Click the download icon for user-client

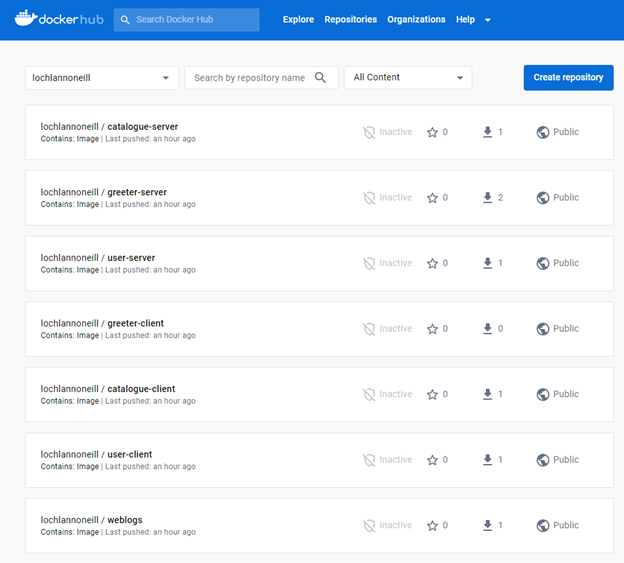488,460
